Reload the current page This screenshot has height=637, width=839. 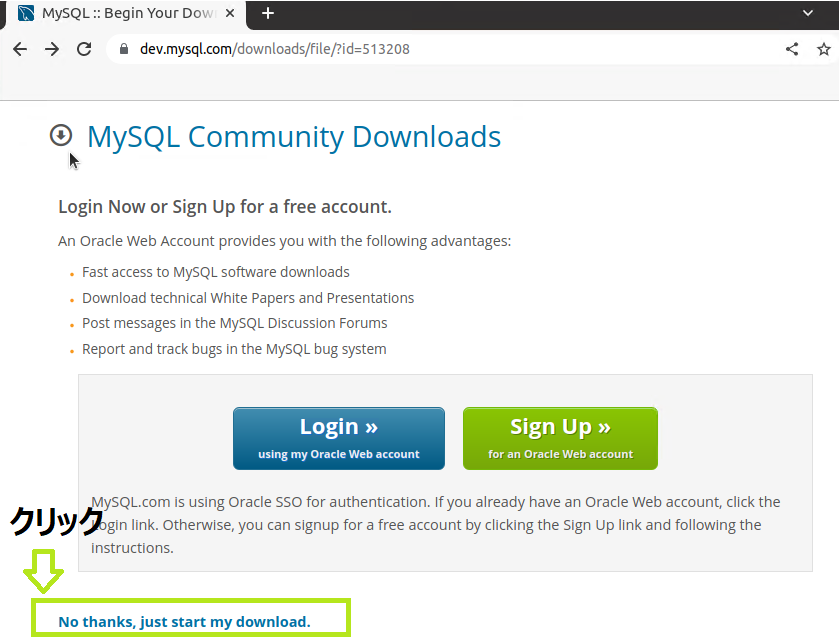click(84, 48)
